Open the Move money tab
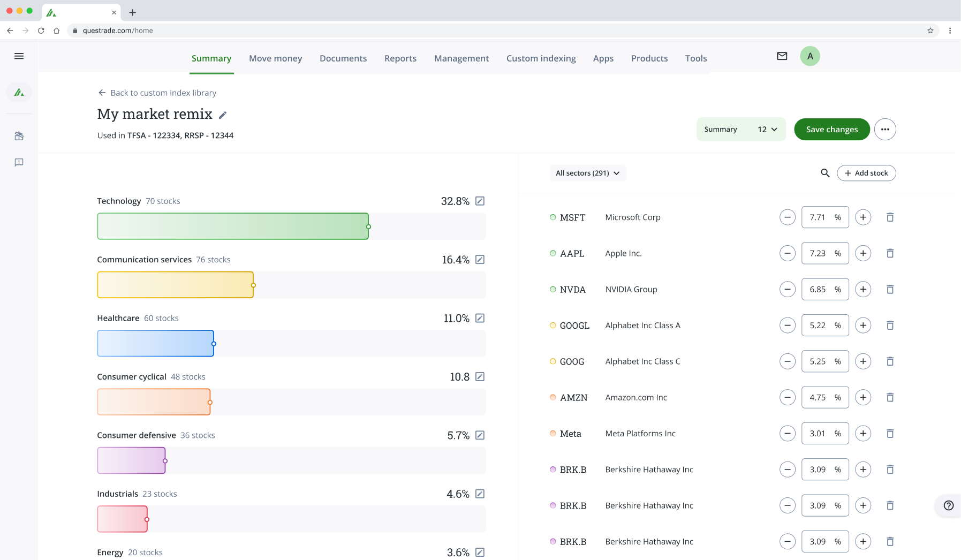The width and height of the screenshot is (961, 560). pyautogui.click(x=276, y=58)
